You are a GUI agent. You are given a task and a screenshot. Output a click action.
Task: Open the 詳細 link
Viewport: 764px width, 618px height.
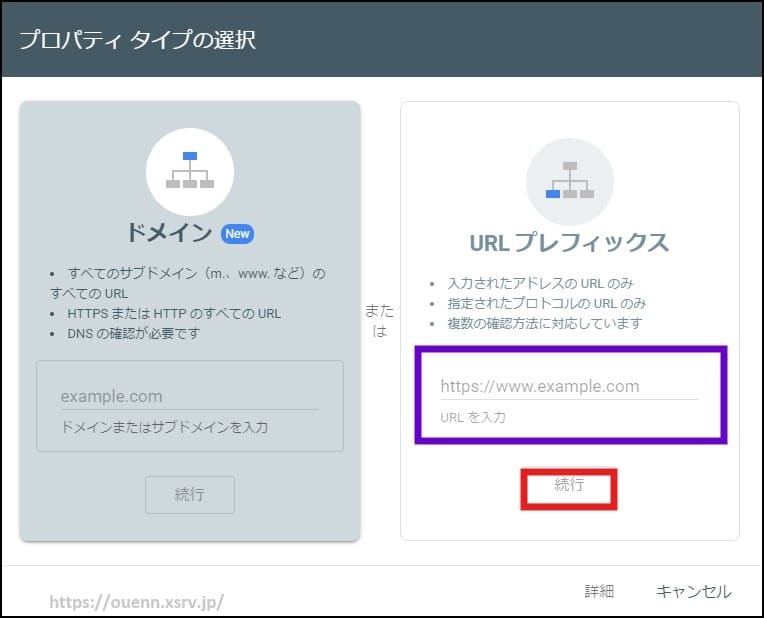click(599, 592)
